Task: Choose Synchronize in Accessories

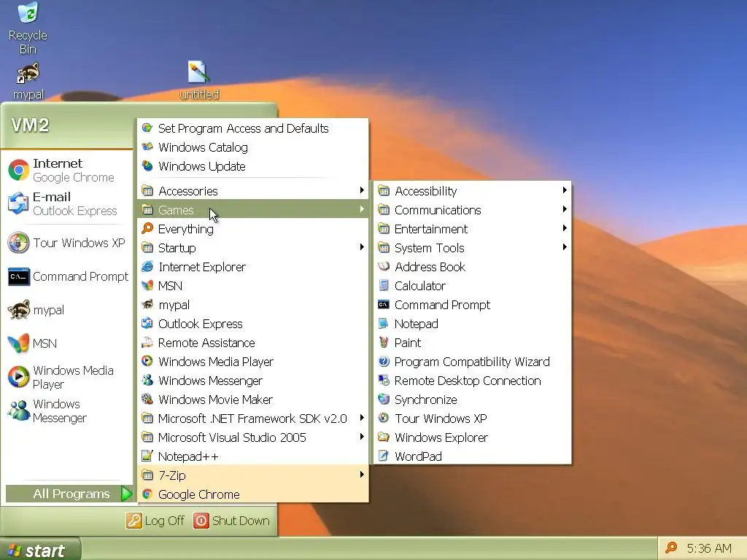Action: click(473, 400)
